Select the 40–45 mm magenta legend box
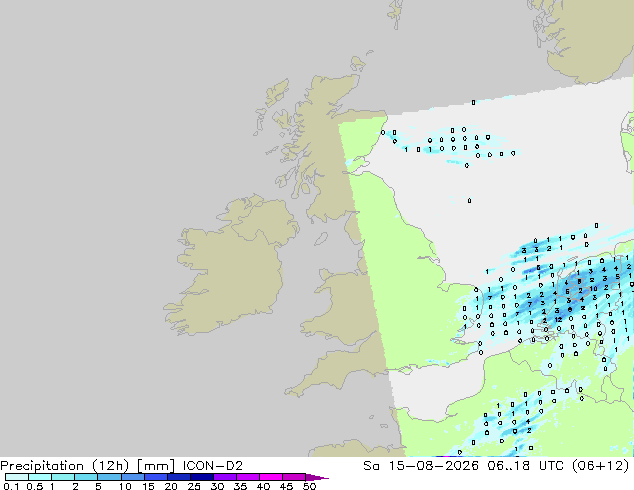634x490 pixels. pyautogui.click(x=271, y=477)
